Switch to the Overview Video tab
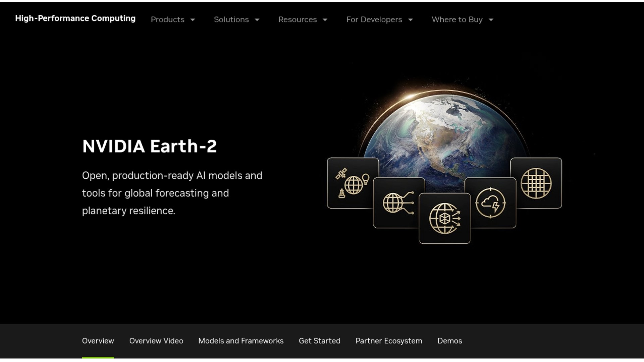This screenshot has width=644, height=362. click(156, 341)
